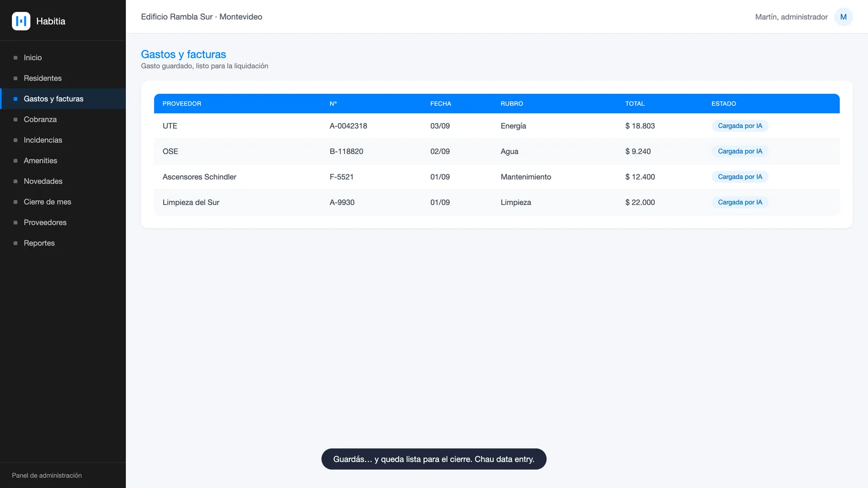Viewport: 868px width, 488px height.
Task: Click the total $ 18.803
Action: click(640, 126)
